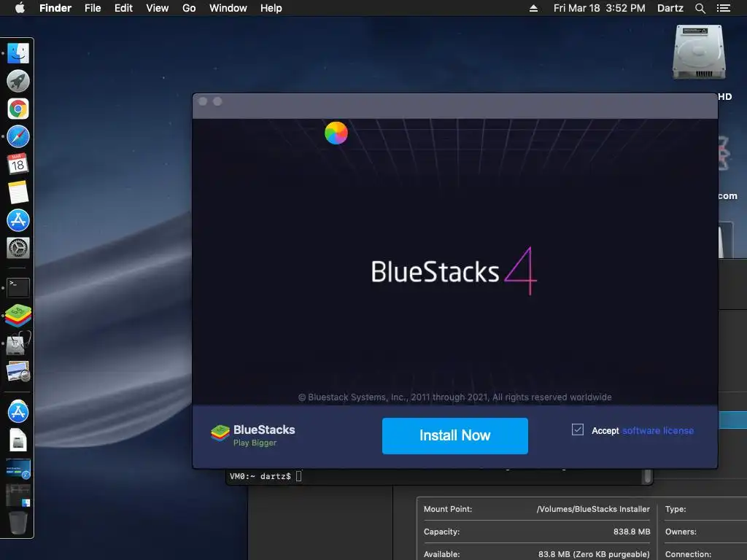Launch Launchpad rocket icon in dock

(x=18, y=81)
